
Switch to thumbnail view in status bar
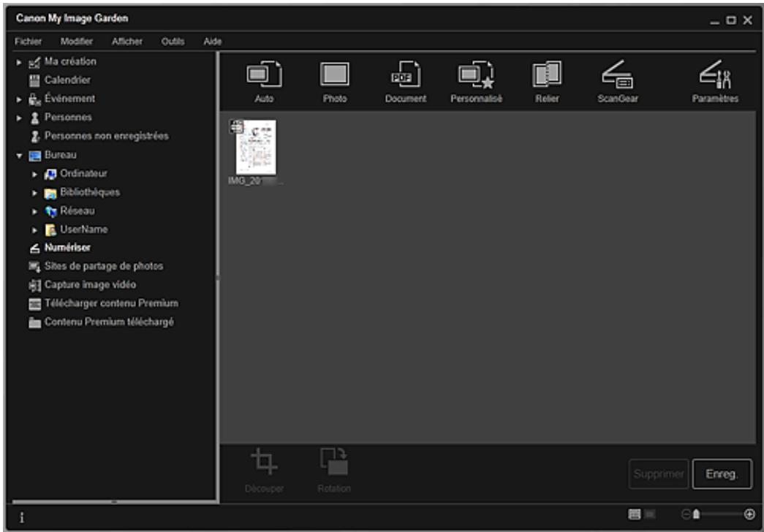click(x=635, y=514)
